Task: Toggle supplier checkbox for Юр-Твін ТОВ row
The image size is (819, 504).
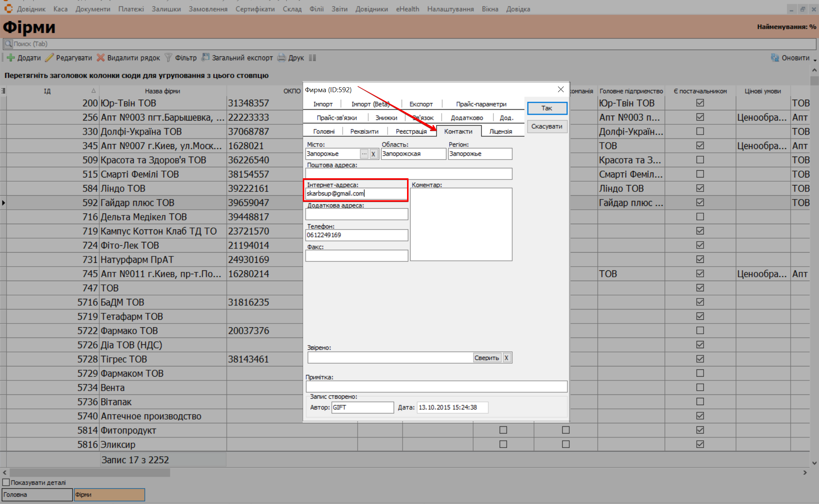Action: (x=700, y=103)
